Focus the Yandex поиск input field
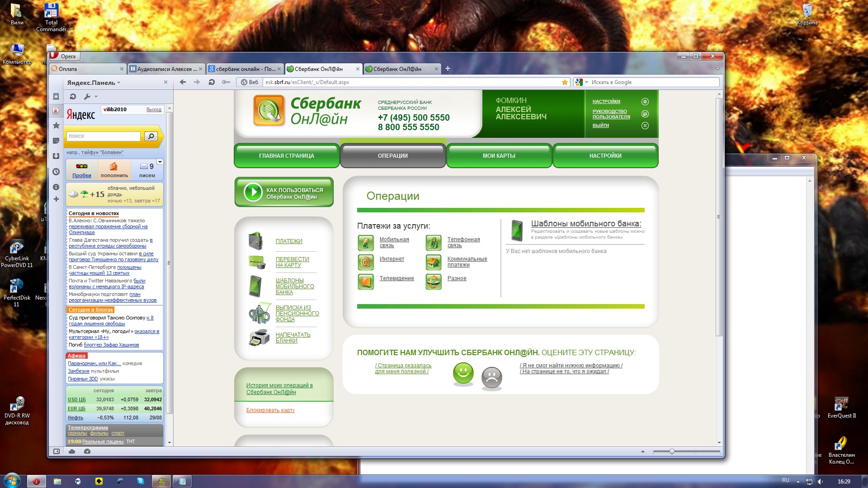Screen dimensions: 868x488 tap(104, 136)
